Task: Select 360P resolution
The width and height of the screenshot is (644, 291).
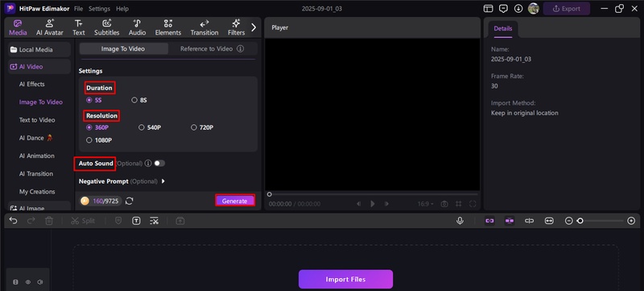Action: (x=97, y=127)
